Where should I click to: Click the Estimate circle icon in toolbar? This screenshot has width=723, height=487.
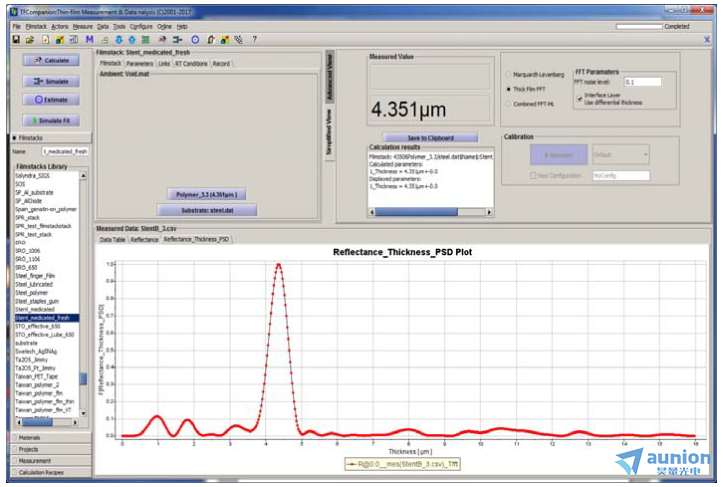point(195,40)
